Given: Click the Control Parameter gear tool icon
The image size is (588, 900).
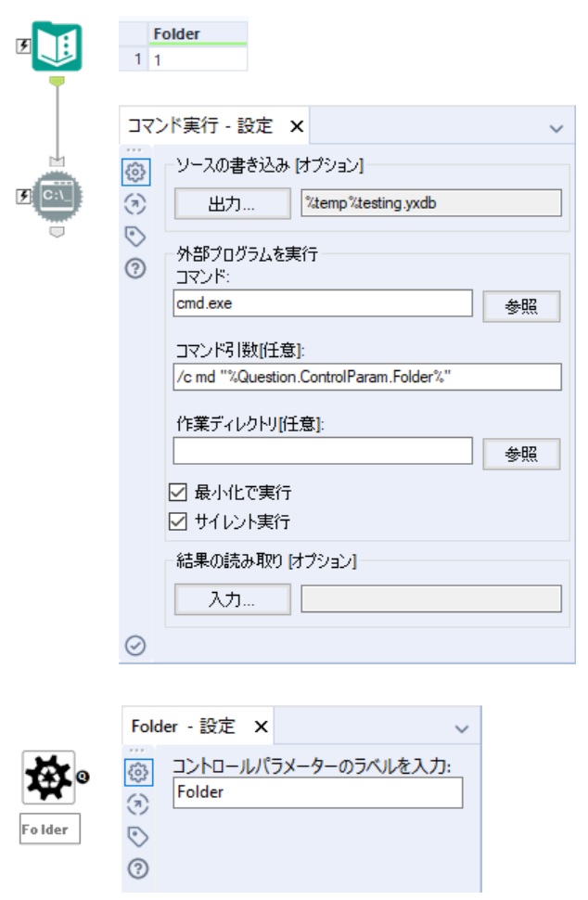Looking at the screenshot, I should tap(47, 776).
